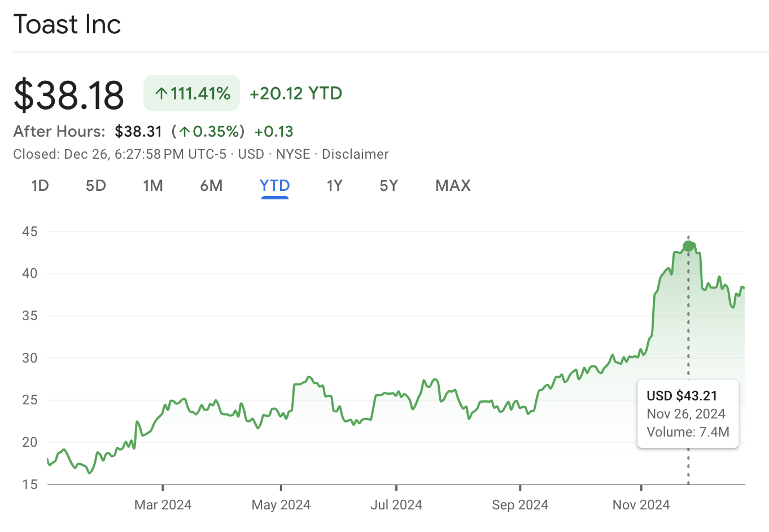This screenshot has height=532, width=769.
Task: Click the dotted vertical line on the chart
Action: [688, 316]
